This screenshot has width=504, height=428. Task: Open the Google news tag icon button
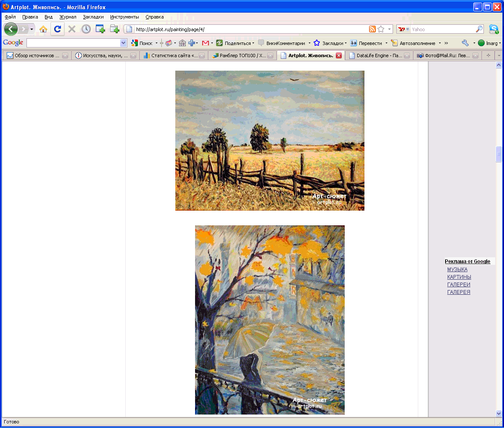[x=169, y=43]
